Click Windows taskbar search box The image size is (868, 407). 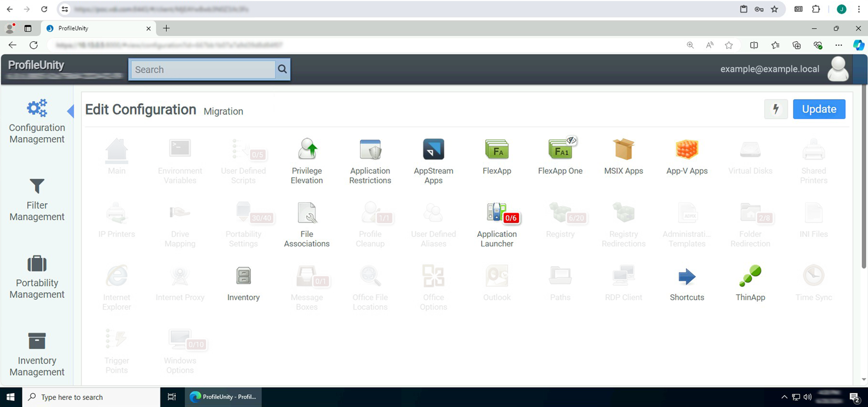[91, 397]
